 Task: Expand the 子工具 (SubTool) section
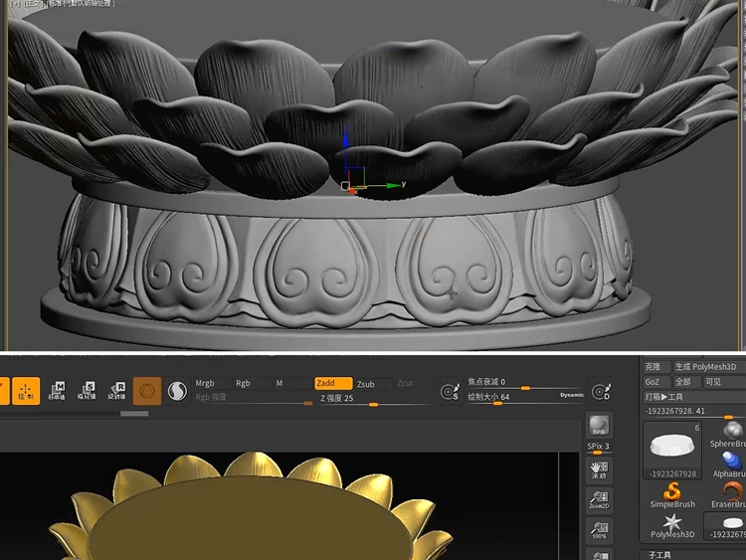[660, 555]
